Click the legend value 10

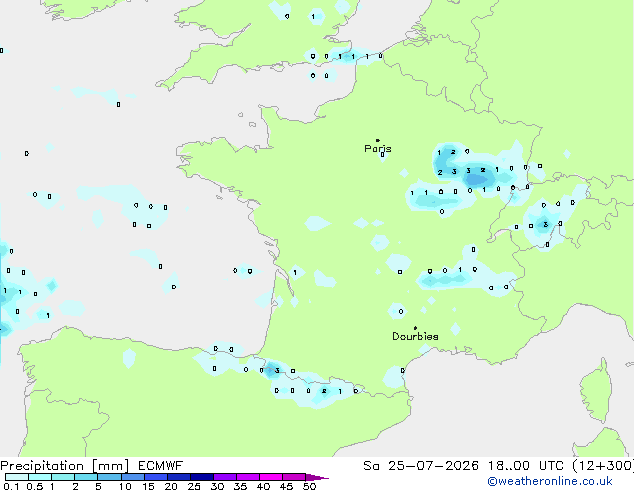click(x=125, y=486)
